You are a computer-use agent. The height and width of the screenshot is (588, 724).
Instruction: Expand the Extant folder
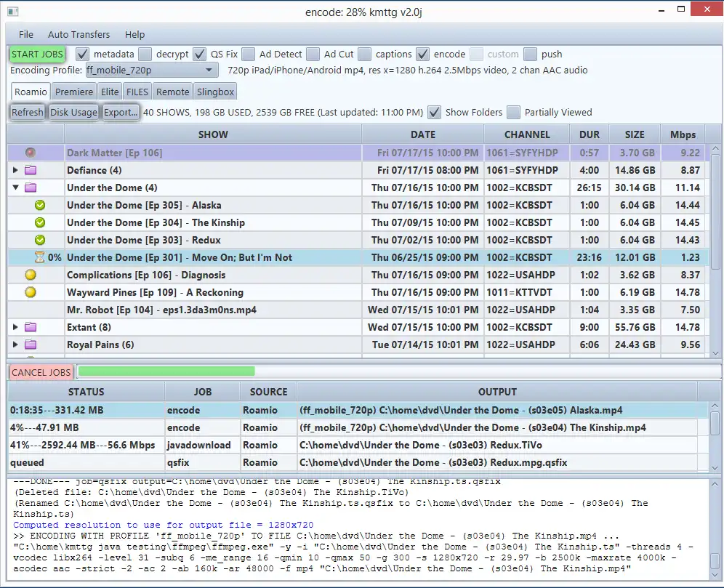[x=16, y=327]
